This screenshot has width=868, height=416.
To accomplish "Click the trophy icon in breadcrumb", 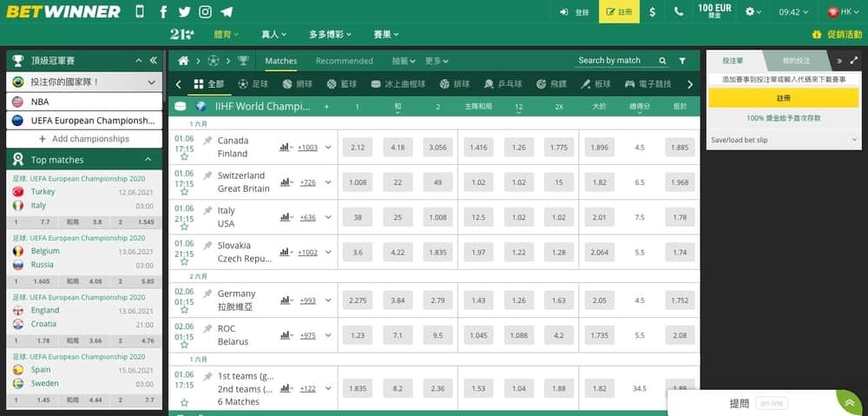I will pyautogui.click(x=243, y=61).
